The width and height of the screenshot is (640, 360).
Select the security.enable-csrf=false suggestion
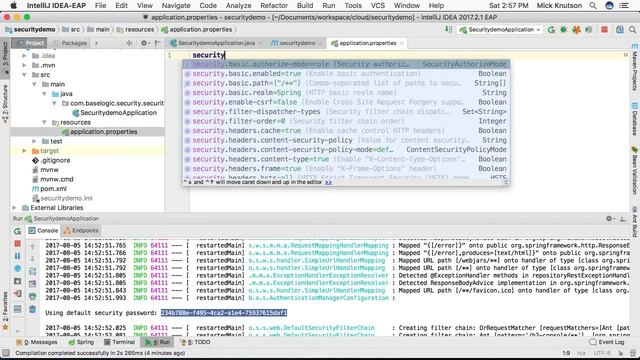(x=346, y=102)
